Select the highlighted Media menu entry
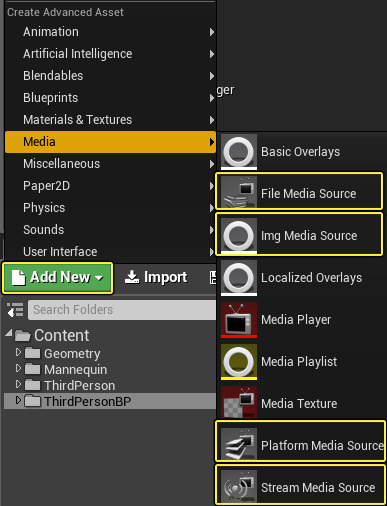This screenshot has height=506, width=387. [x=110, y=142]
